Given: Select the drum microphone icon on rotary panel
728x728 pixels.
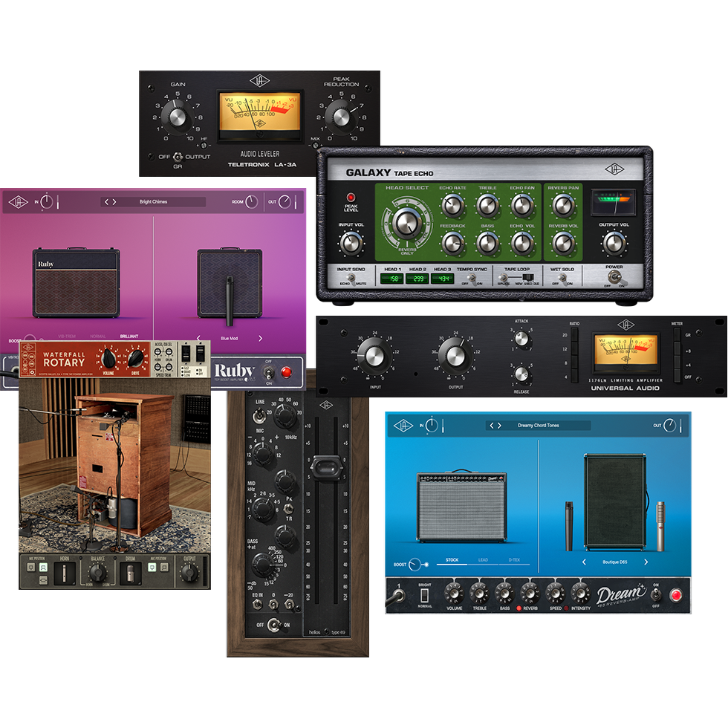Looking at the screenshot, I should (131, 572).
